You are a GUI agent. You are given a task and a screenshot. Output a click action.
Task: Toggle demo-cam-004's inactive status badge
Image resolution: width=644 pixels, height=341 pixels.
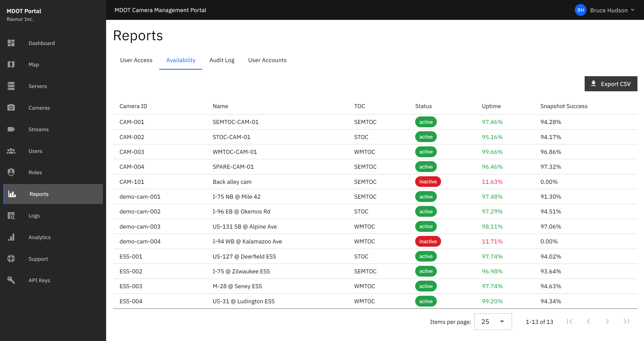pos(428,241)
